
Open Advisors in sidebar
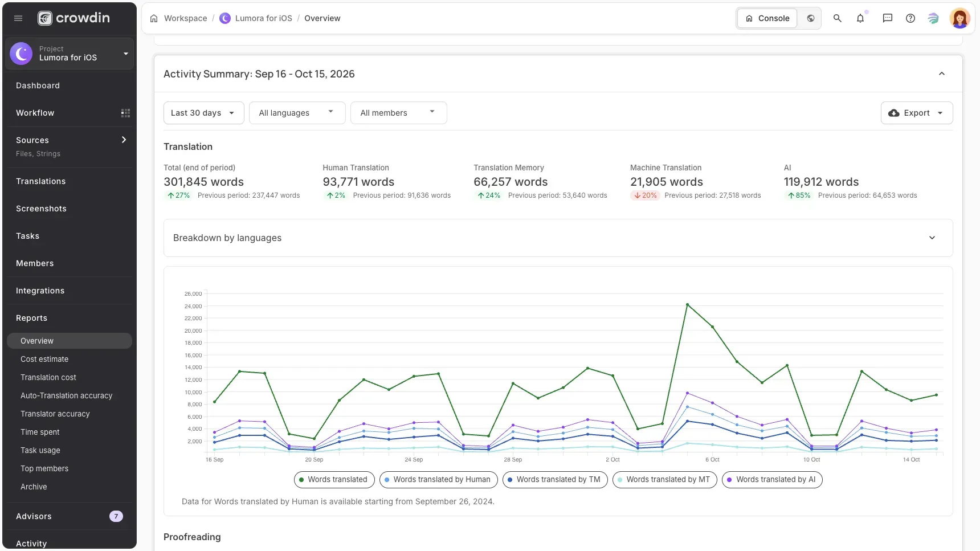[34, 516]
